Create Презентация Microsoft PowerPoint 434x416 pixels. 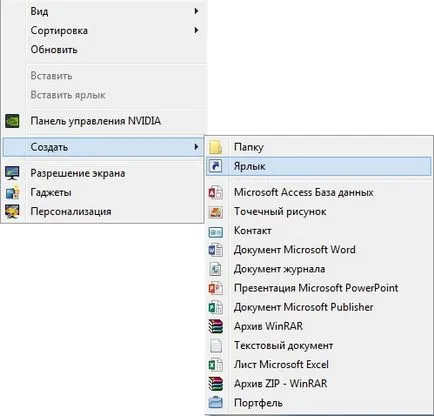pos(318,288)
